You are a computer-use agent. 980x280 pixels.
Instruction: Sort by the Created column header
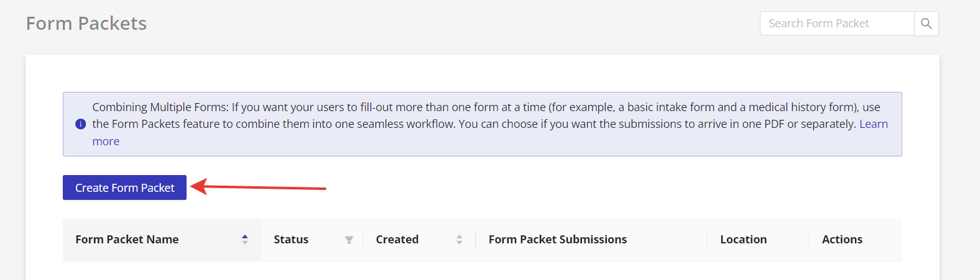397,240
